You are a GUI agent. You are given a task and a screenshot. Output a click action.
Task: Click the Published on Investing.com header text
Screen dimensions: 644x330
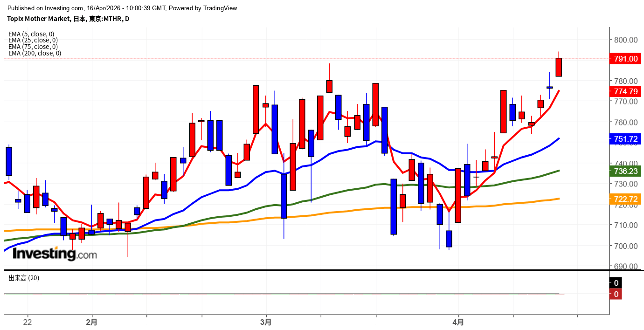point(123,8)
